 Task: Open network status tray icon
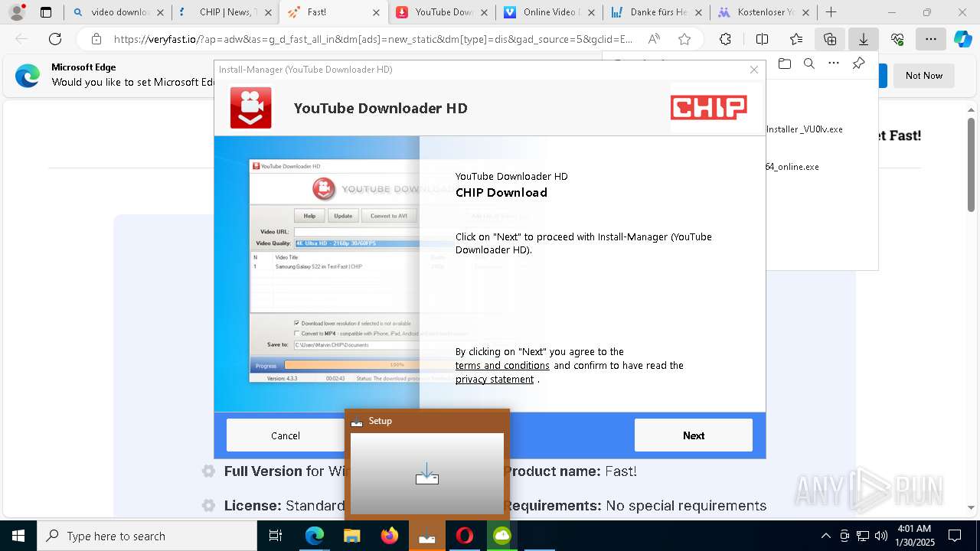[863, 536]
